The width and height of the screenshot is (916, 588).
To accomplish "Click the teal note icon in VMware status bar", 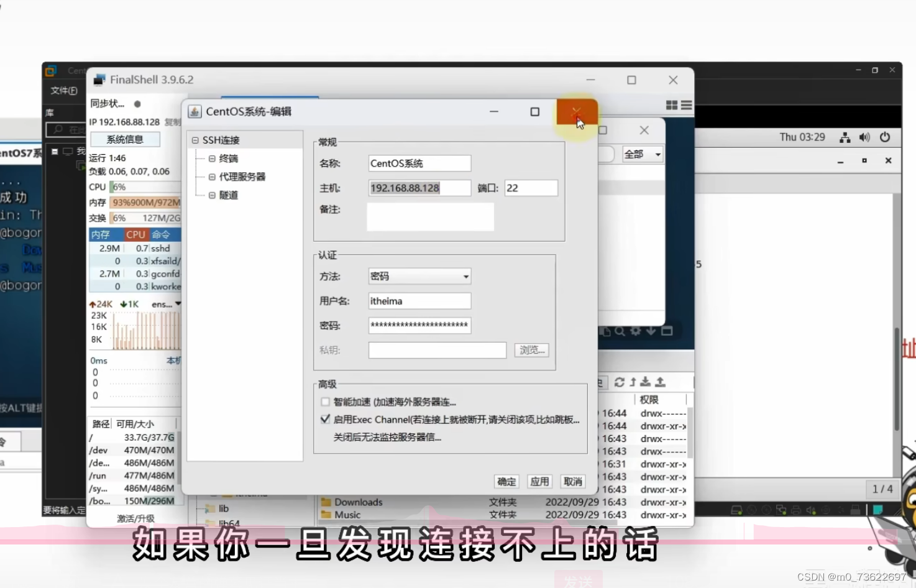I will (877, 510).
